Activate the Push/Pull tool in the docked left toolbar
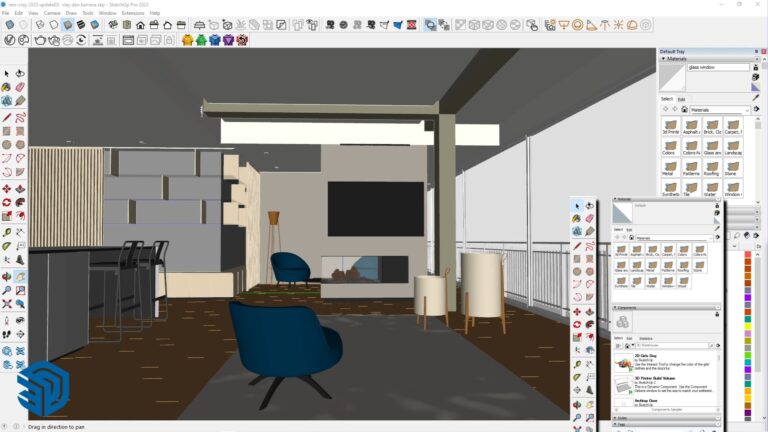 [x=20, y=189]
